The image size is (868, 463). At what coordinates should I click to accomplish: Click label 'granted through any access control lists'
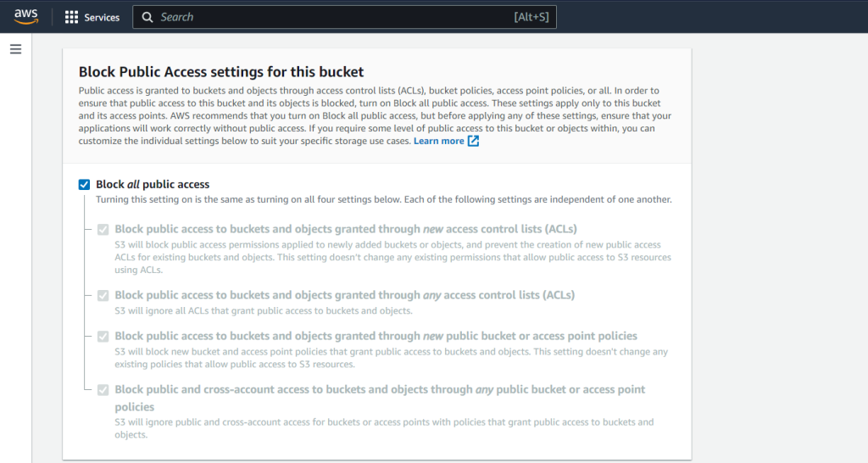coord(344,295)
